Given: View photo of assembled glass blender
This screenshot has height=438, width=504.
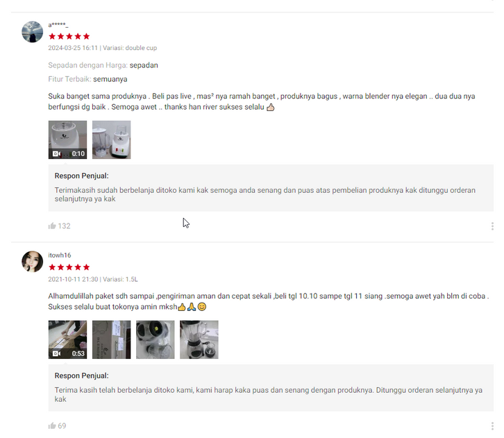Looking at the screenshot, I should pyautogui.click(x=199, y=339).
